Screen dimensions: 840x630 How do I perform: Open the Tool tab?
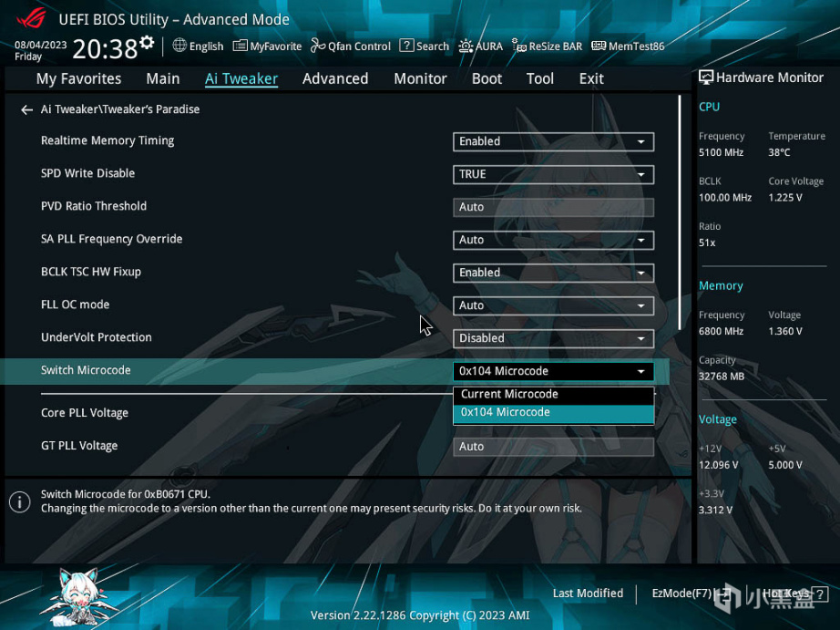click(x=539, y=78)
